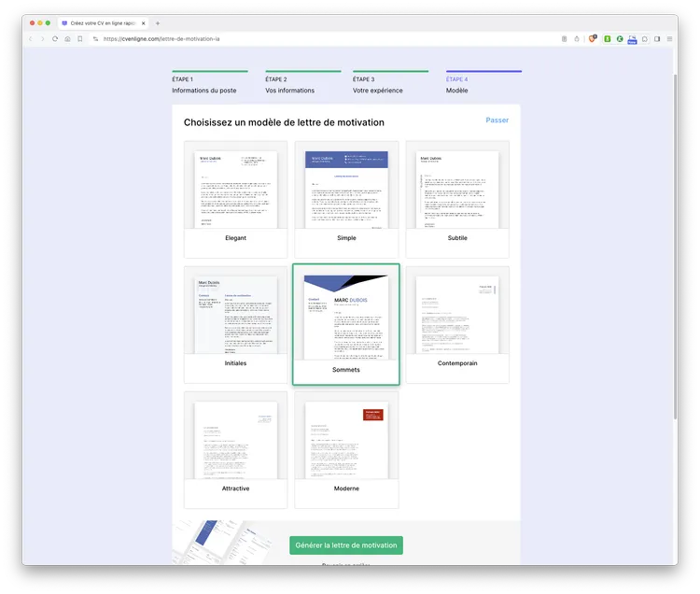This screenshot has height=594, width=700.
Task: Bookmark this page from the toolbar
Action: pyautogui.click(x=80, y=39)
